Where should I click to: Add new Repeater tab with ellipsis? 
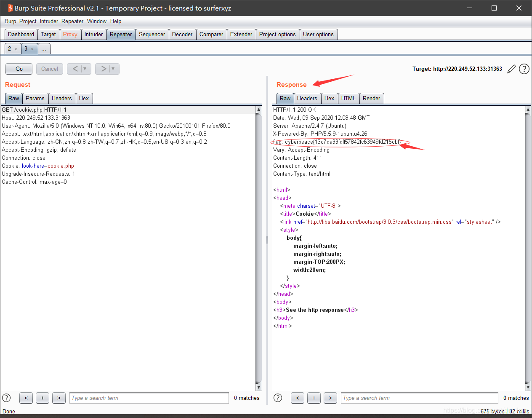pos(44,49)
